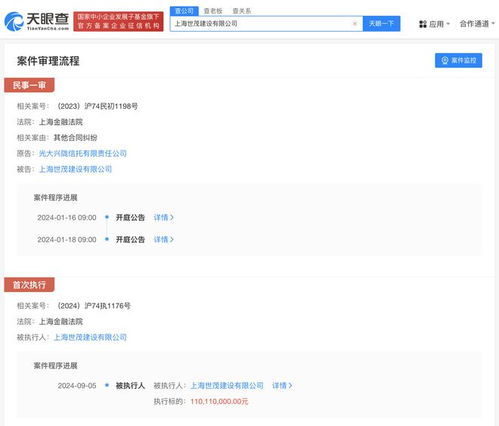Click 上海金融法院 under 民事一审
This screenshot has height=426, width=499.
point(61,122)
